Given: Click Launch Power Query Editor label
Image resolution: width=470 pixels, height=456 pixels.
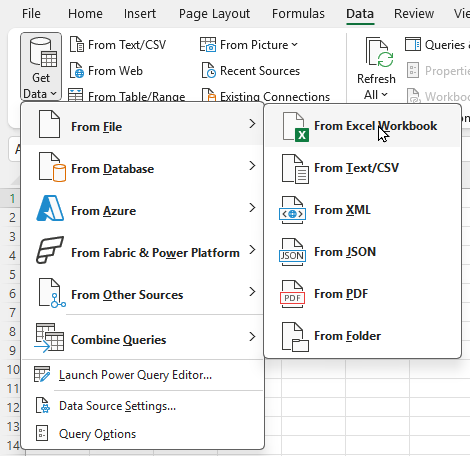Looking at the screenshot, I should click(135, 375).
